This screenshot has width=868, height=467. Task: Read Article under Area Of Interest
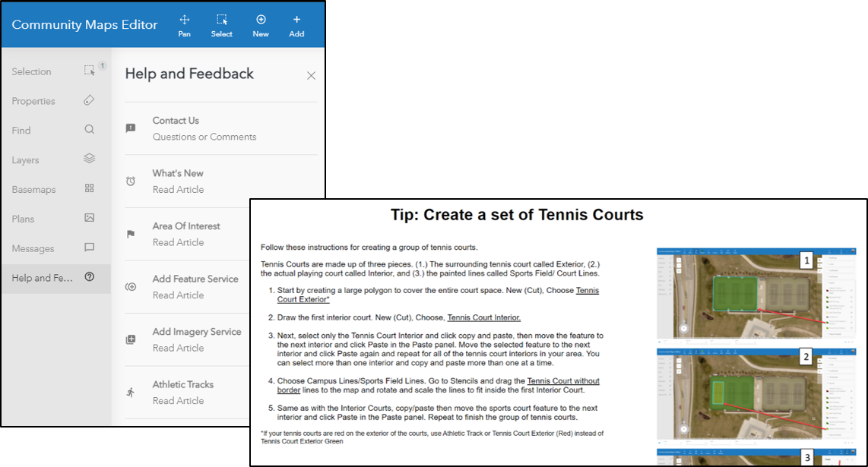(x=179, y=242)
